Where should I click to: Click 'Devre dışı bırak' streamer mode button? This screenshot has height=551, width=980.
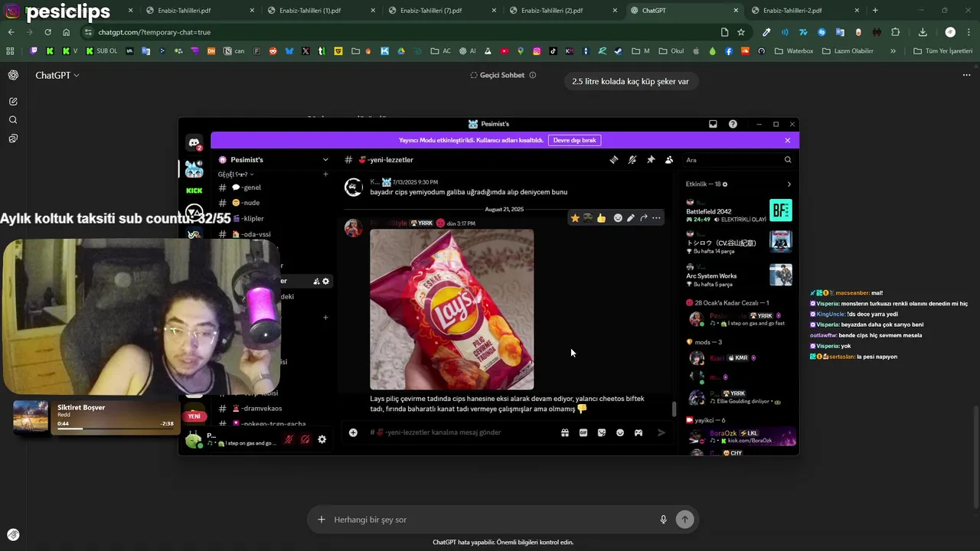click(x=574, y=140)
